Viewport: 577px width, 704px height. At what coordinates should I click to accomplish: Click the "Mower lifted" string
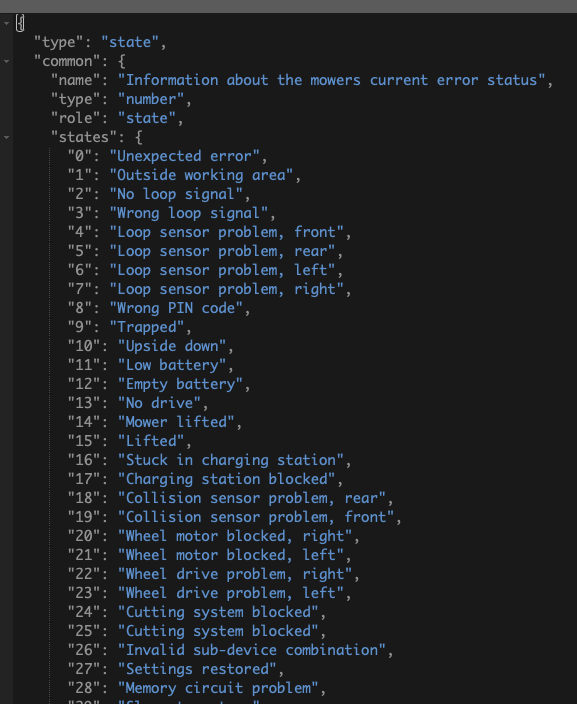coord(176,422)
